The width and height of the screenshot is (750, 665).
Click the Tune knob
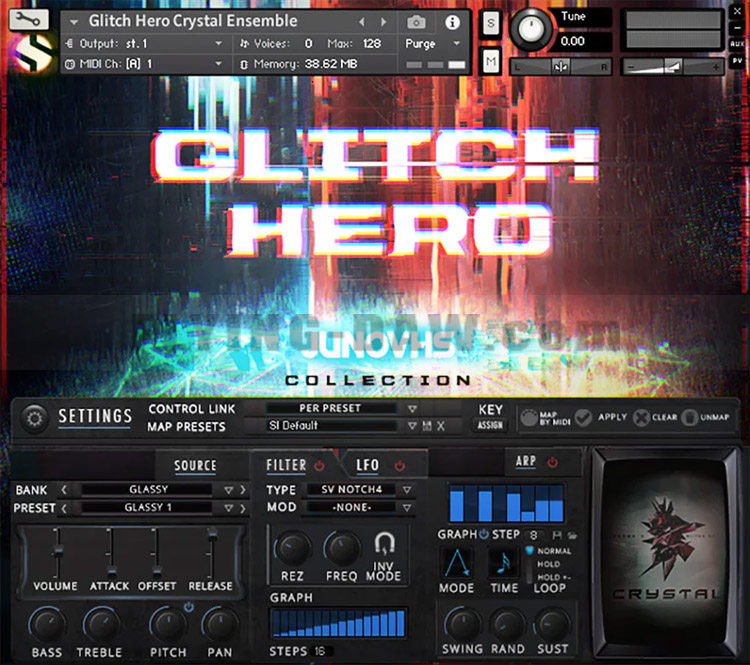pos(531,28)
